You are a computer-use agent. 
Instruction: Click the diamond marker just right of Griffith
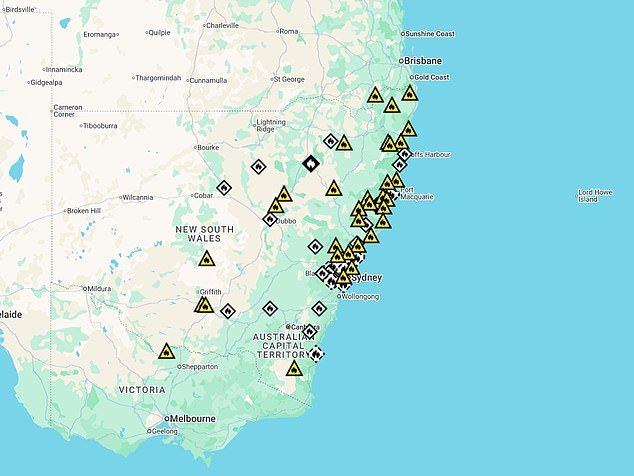click(x=228, y=311)
